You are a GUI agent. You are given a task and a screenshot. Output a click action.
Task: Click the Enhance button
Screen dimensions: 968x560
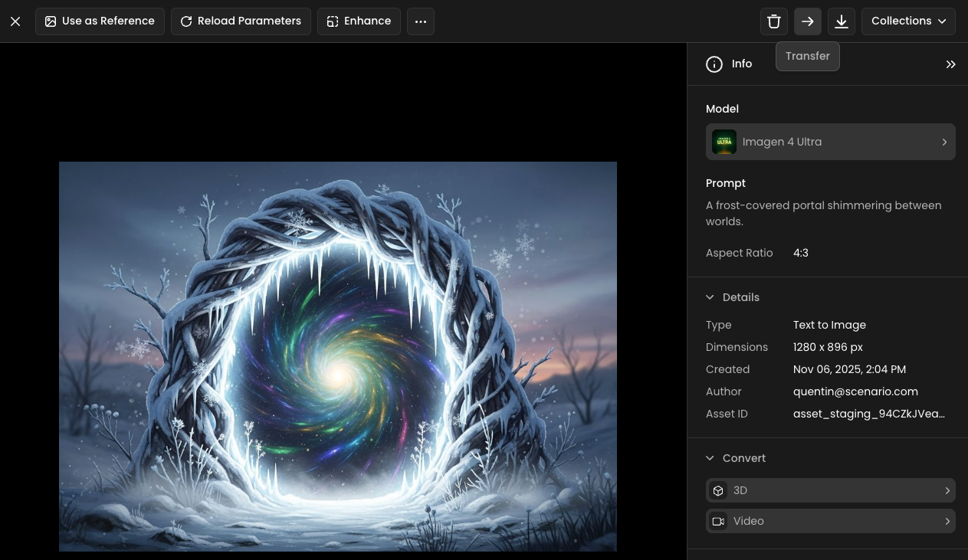[359, 21]
